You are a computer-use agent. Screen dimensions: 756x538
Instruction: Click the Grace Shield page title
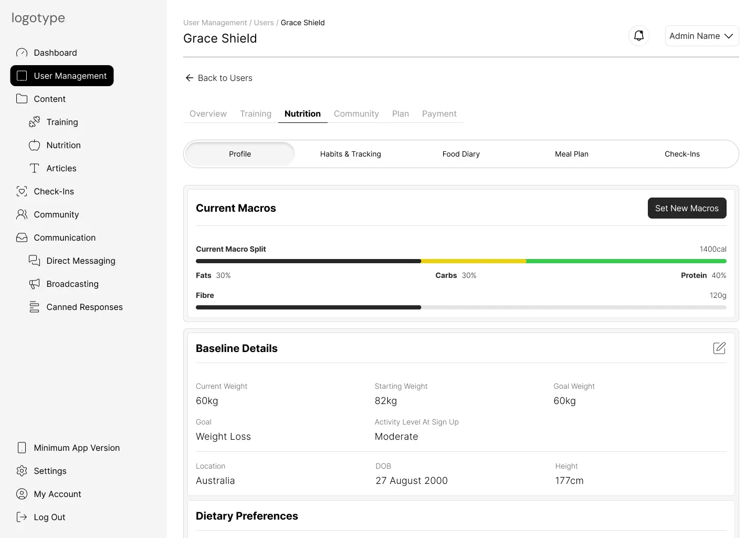tap(220, 38)
